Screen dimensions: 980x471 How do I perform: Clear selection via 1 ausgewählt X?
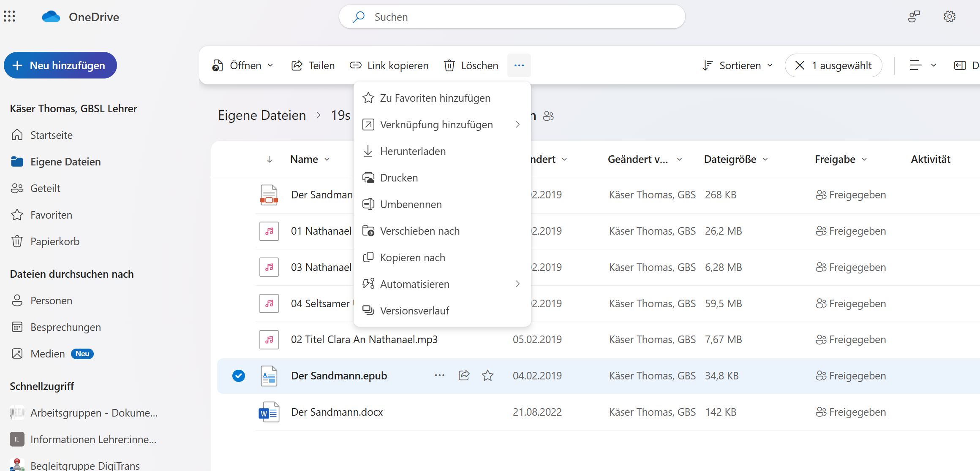pos(800,65)
